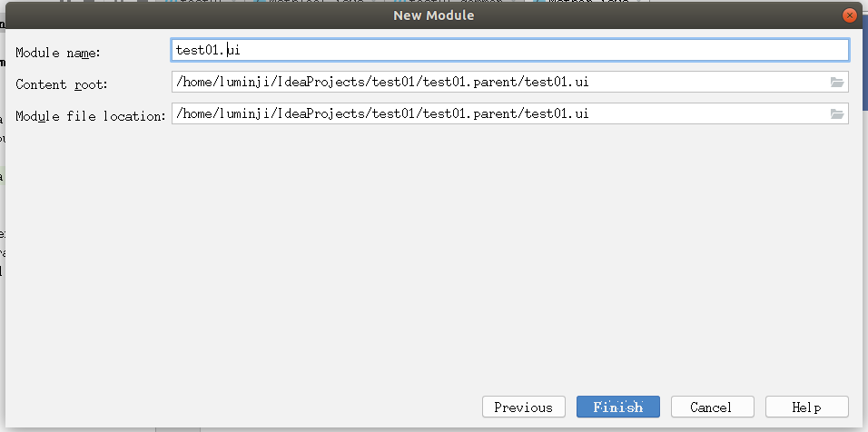Screen dimensions: 868x432
Task: Click the "Content root:" label
Action: (62, 84)
